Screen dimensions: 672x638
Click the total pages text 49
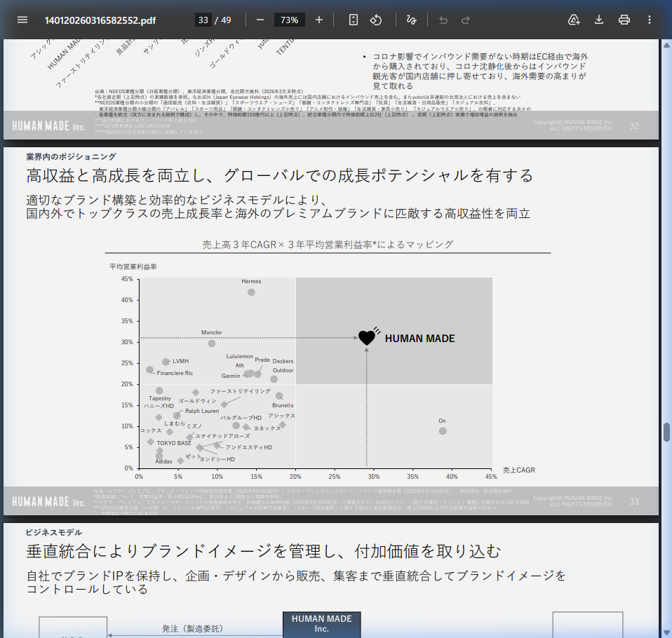pos(226,20)
